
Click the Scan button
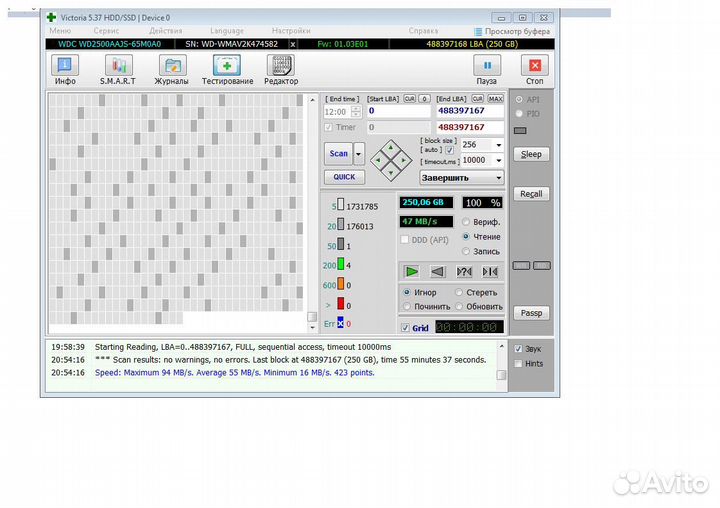pos(338,154)
